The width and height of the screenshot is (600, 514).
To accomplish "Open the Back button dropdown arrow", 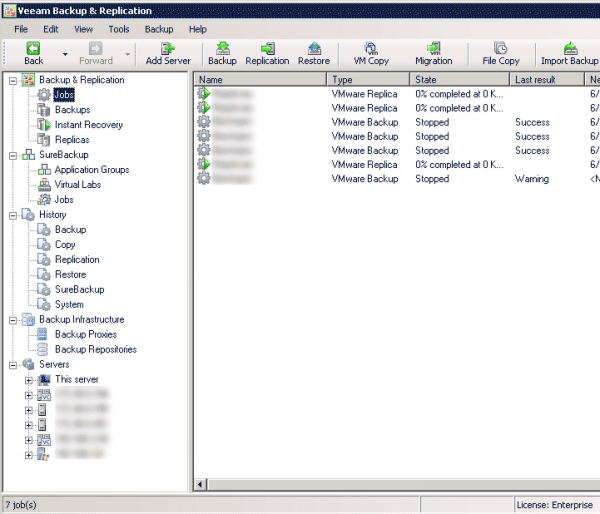I will click(x=65, y=54).
